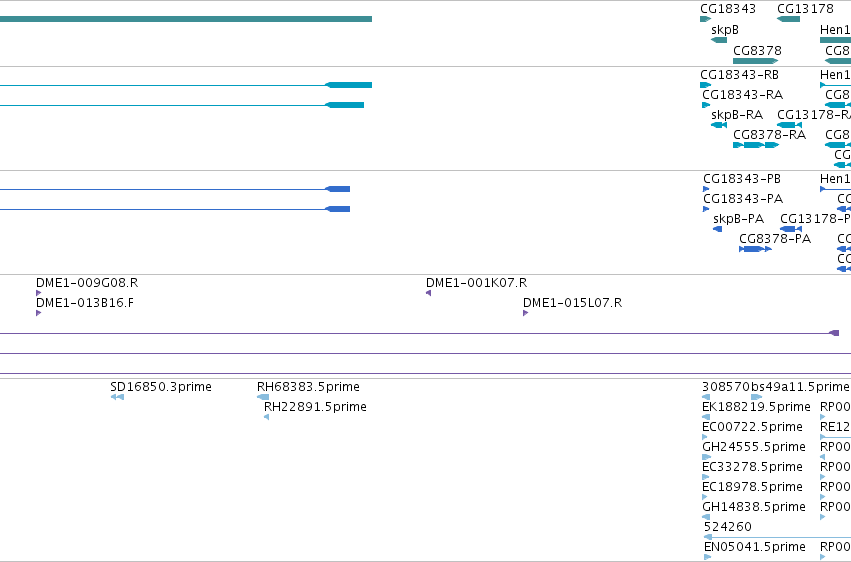Select the blue glyph under CG8378-PA
This screenshot has width=851, height=562.
click(755, 249)
